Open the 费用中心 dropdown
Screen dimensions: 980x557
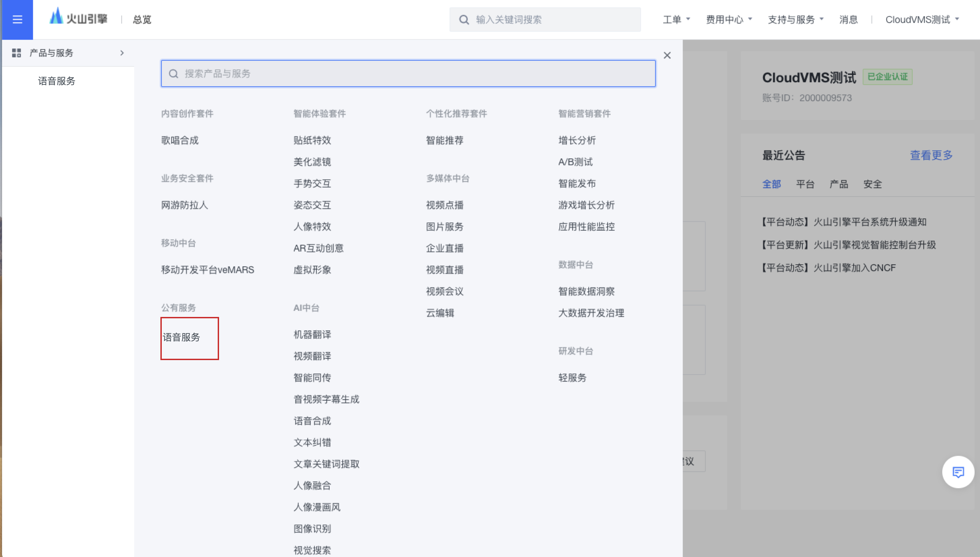(x=729, y=20)
